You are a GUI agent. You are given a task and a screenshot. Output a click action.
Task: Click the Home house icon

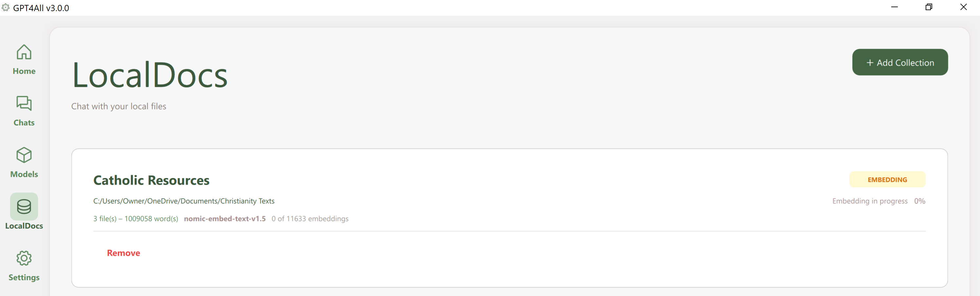pos(24,52)
